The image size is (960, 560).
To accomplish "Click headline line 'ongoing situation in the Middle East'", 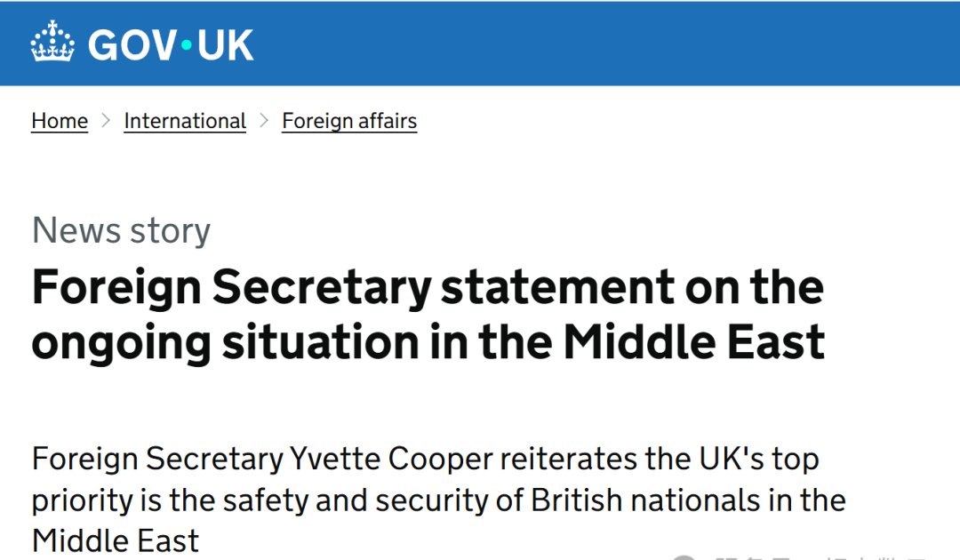I will point(428,342).
